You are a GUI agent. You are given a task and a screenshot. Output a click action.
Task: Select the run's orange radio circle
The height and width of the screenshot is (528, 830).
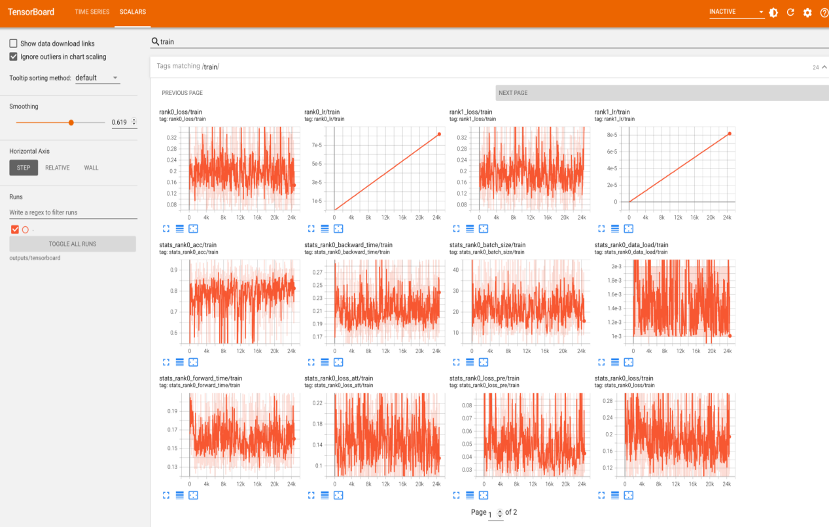pos(25,230)
